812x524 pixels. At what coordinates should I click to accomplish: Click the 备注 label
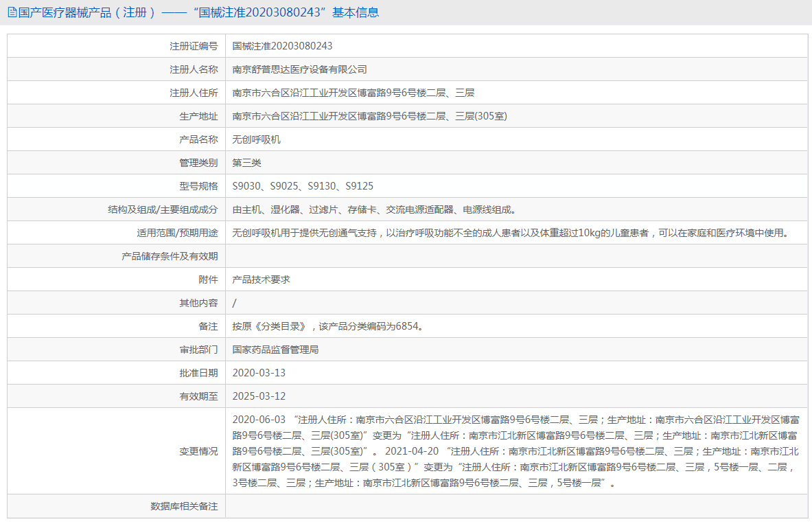tap(208, 326)
